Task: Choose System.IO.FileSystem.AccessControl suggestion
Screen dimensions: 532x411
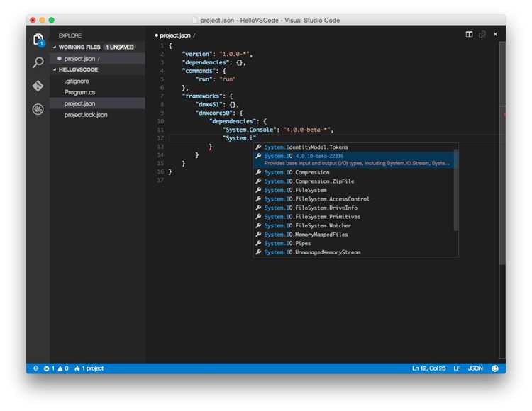Action: coord(355,199)
